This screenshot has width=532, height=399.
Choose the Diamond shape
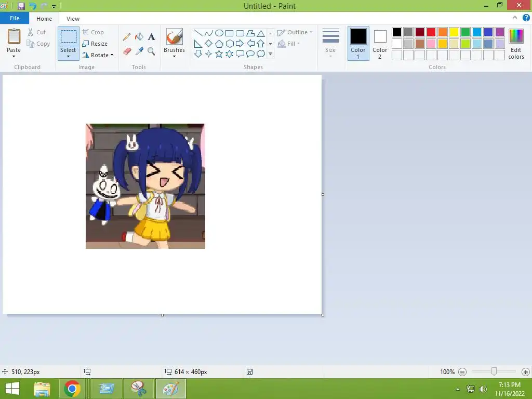click(x=209, y=44)
